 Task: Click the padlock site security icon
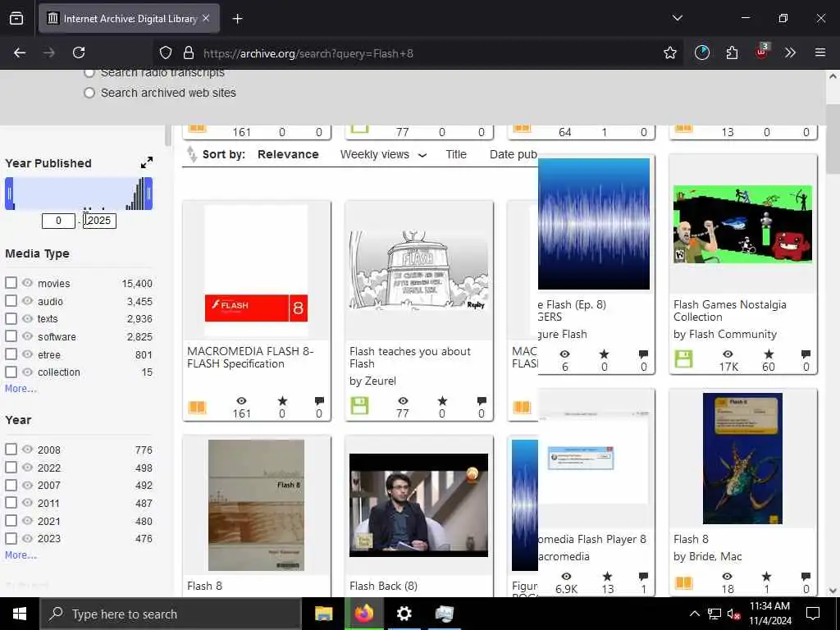coord(189,52)
